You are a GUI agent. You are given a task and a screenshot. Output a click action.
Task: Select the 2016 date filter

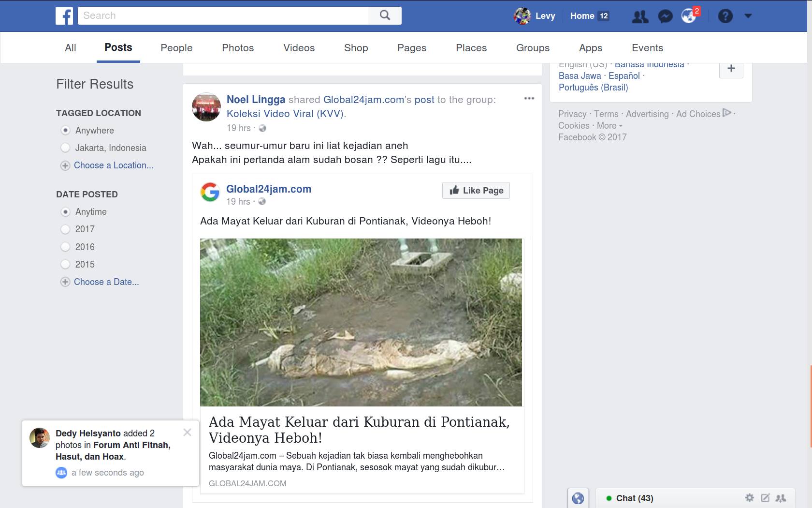(65, 247)
